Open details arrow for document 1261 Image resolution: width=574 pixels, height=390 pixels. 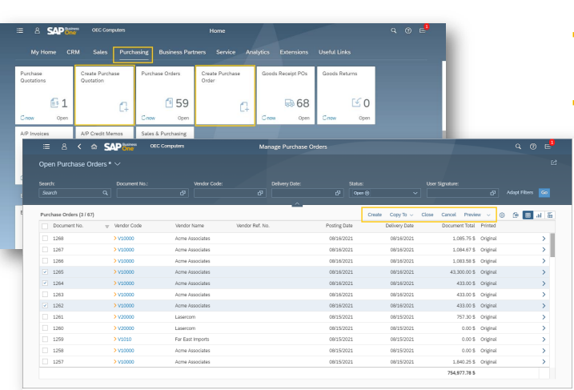[544, 317]
